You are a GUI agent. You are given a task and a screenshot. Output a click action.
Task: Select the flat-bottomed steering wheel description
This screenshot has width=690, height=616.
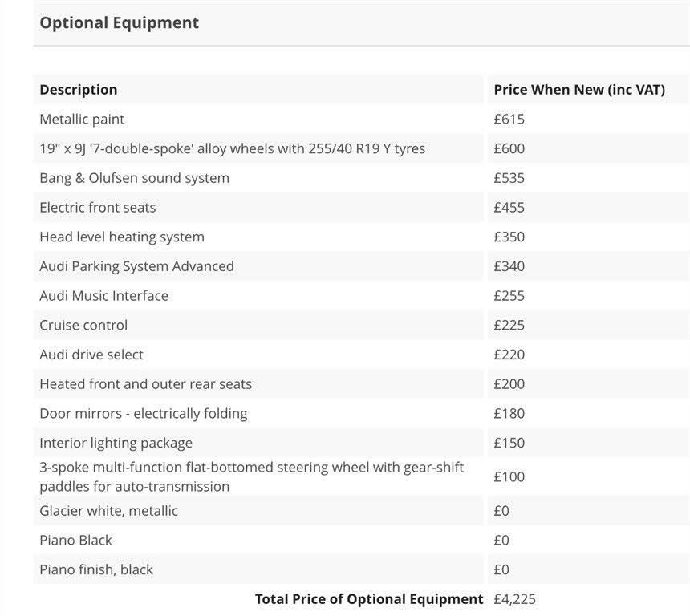coord(251,476)
